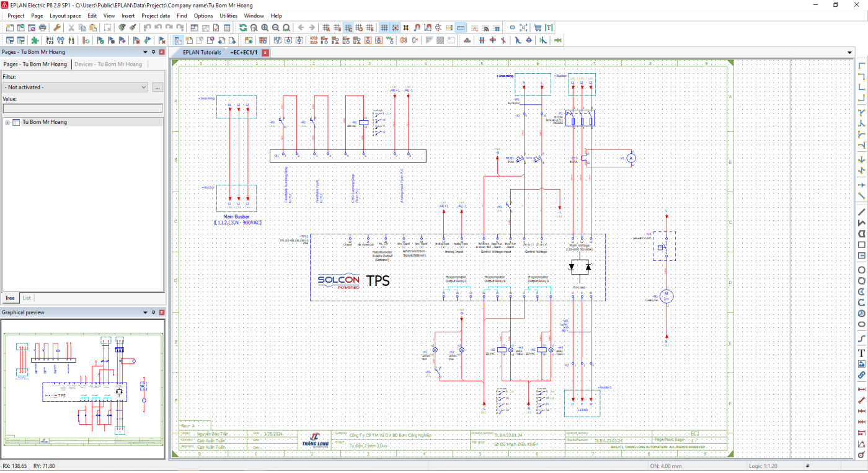Open the Project data menu
The image size is (868, 473).
156,15
